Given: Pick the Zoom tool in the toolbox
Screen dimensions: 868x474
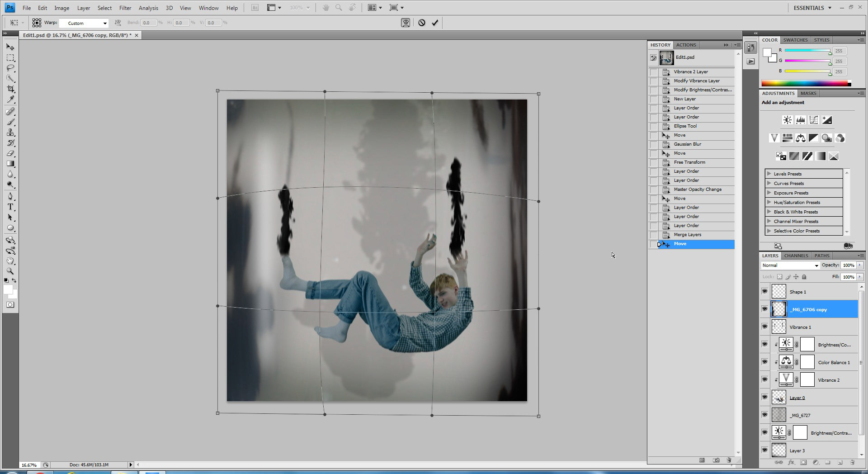Looking at the screenshot, I should (x=10, y=271).
